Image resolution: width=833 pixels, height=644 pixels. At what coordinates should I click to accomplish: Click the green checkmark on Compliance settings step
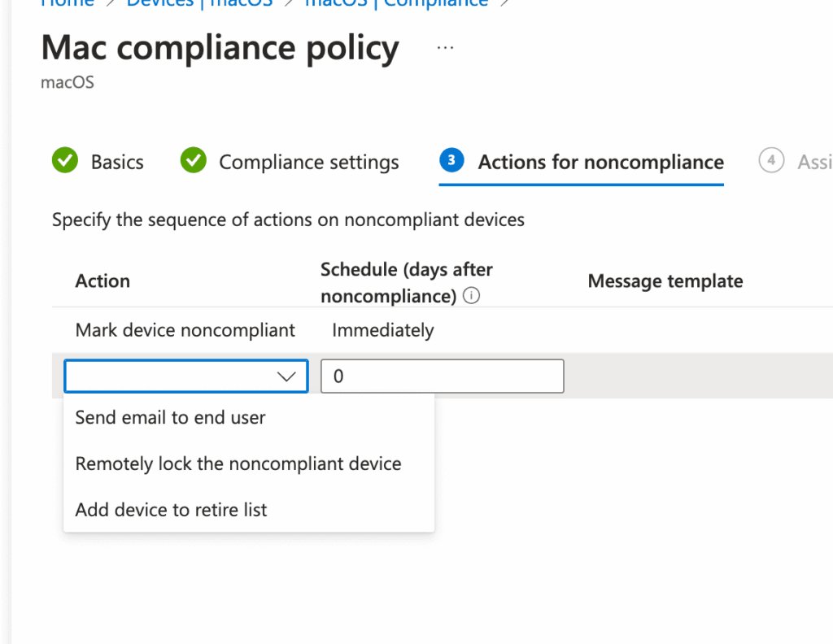click(x=193, y=161)
